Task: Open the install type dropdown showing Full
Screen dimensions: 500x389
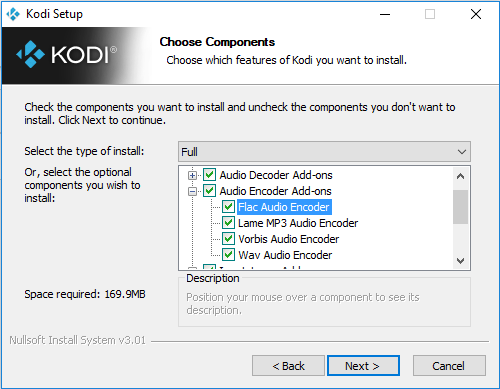Action: pyautogui.click(x=324, y=152)
